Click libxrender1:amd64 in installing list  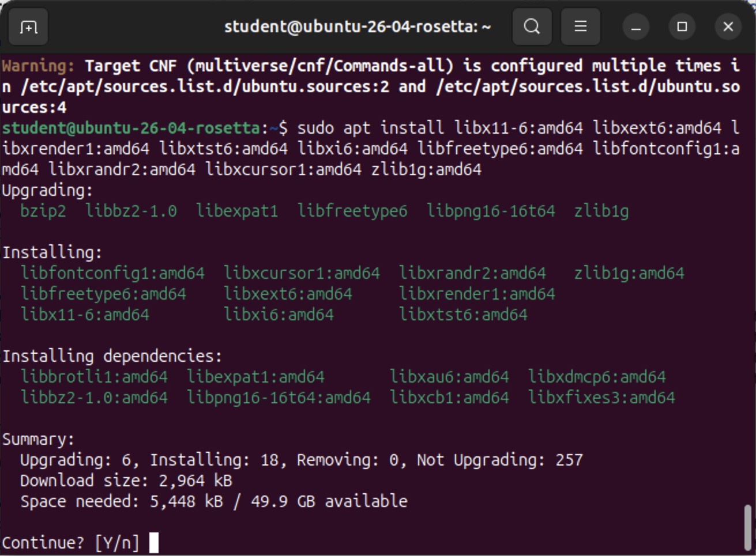click(477, 294)
